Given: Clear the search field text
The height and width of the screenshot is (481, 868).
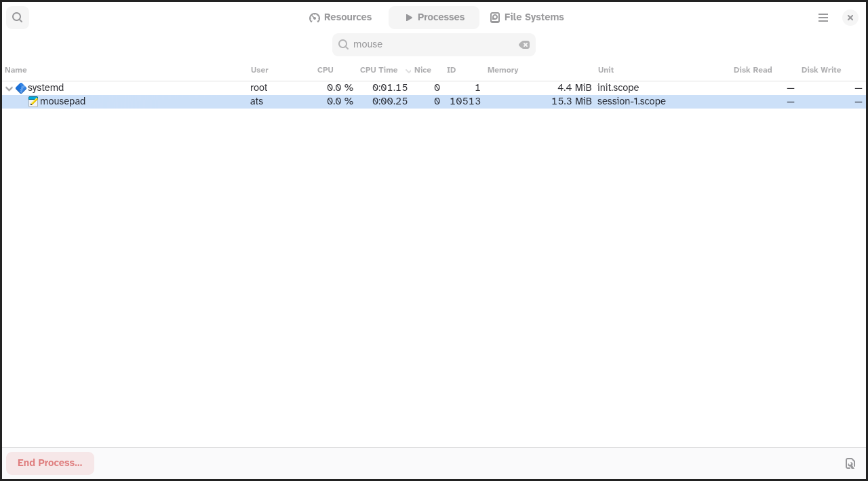Looking at the screenshot, I should click(524, 45).
